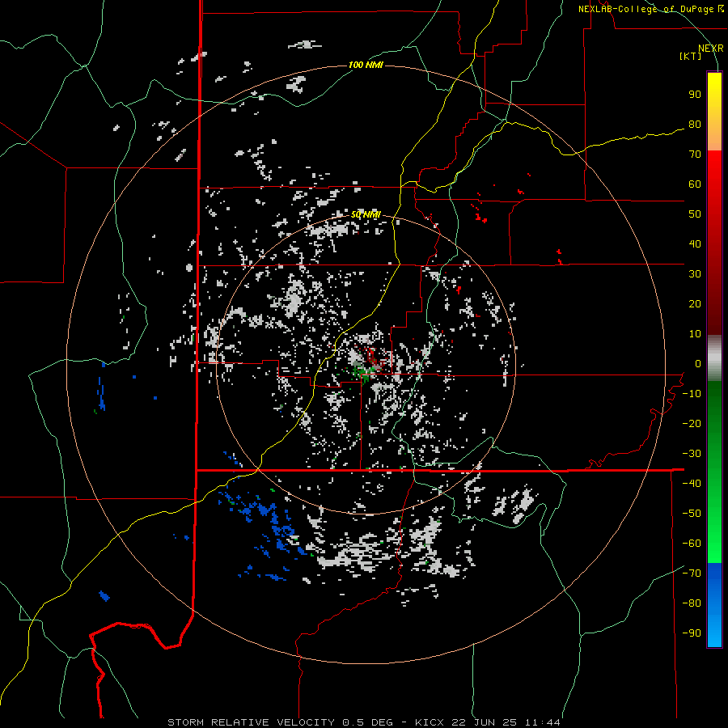
Task: Click the 70 value on velocity scale
Action: (x=695, y=154)
